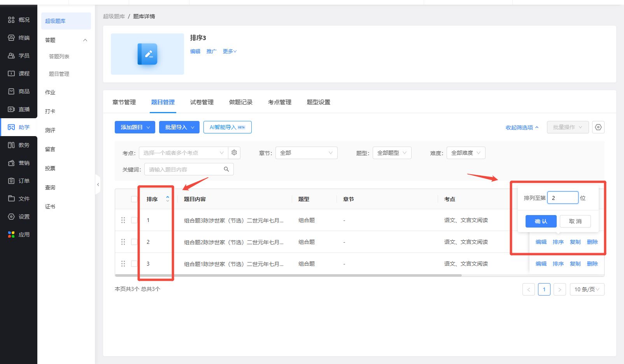Click the 排列至第 position input field
This screenshot has height=364, width=624.
[563, 198]
